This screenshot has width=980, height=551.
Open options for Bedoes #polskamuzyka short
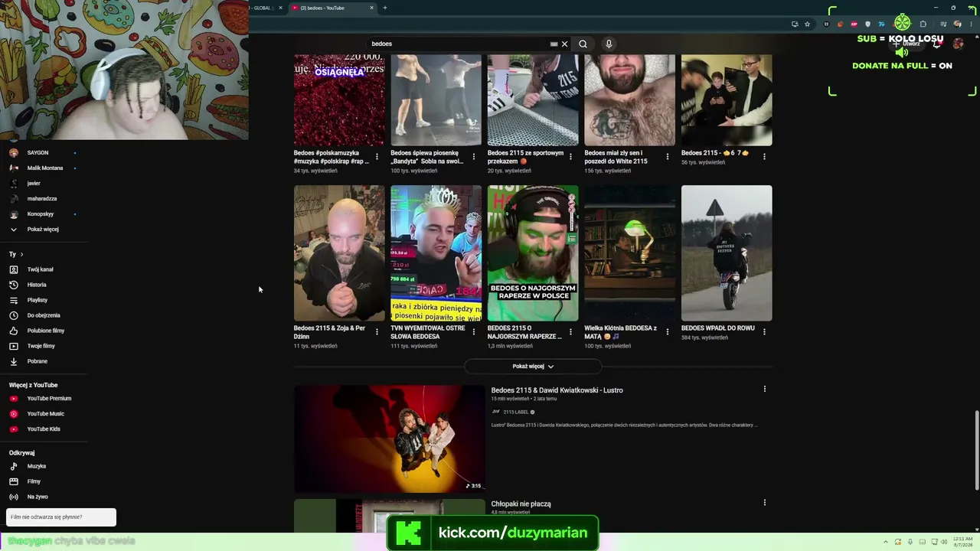(x=377, y=156)
